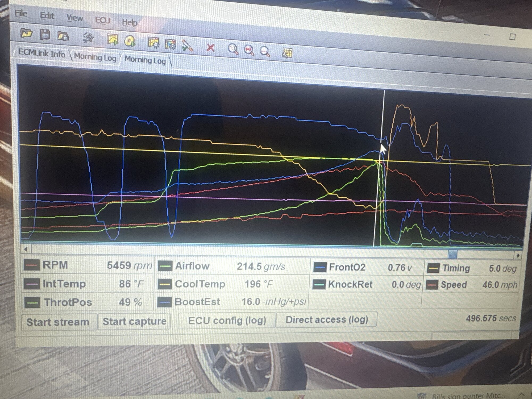Click the wrench settings toolbar icon
The height and width of the screenshot is (399, 532).
[x=88, y=38]
